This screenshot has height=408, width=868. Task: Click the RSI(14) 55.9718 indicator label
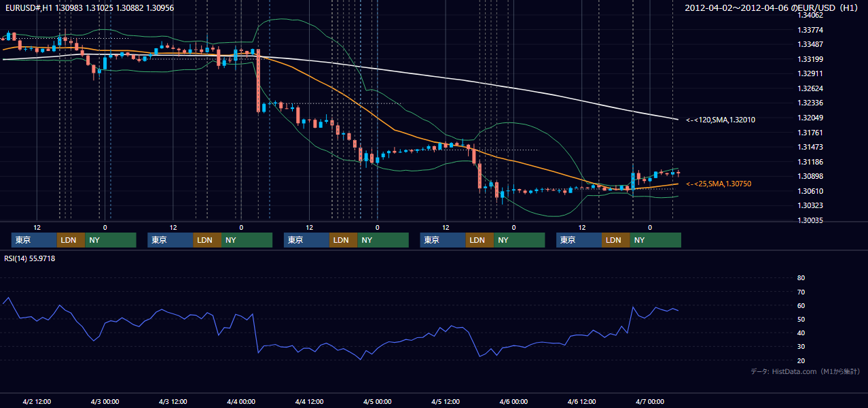point(30,258)
